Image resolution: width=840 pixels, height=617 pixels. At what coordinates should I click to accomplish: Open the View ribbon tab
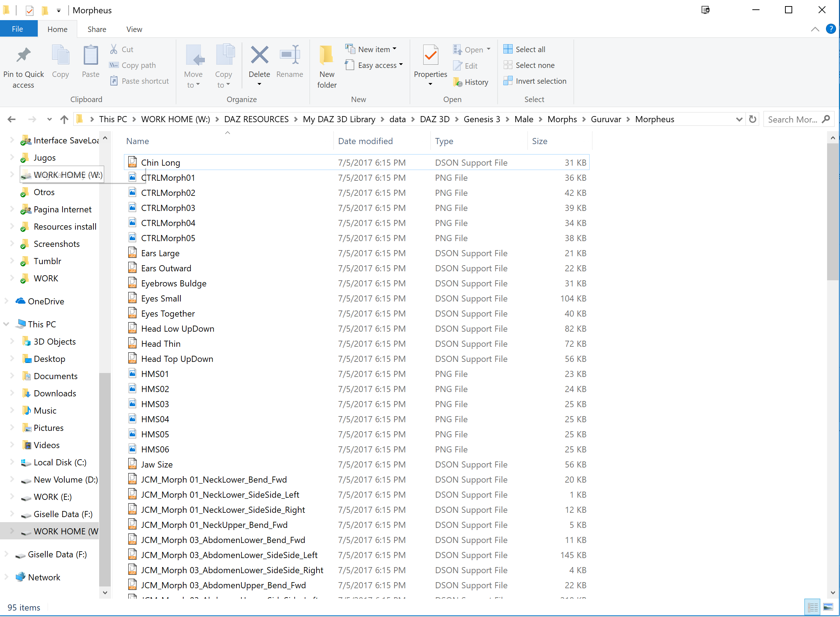pos(134,29)
